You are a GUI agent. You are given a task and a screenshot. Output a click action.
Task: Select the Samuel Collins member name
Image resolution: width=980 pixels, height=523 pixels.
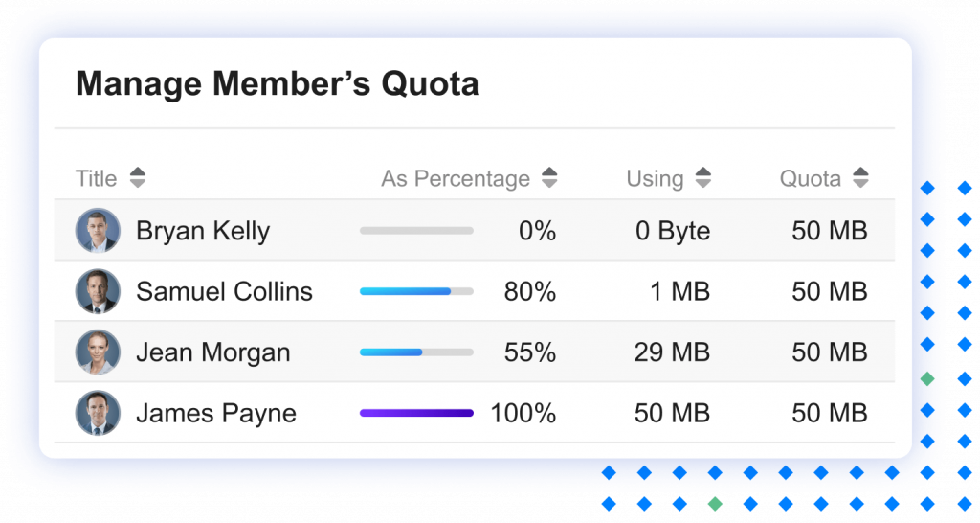click(x=224, y=291)
